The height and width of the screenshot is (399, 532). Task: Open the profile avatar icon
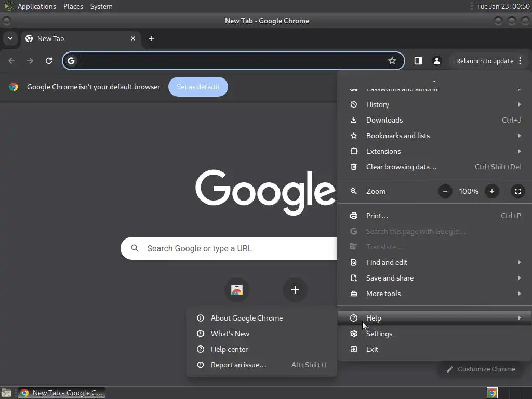[x=436, y=61]
